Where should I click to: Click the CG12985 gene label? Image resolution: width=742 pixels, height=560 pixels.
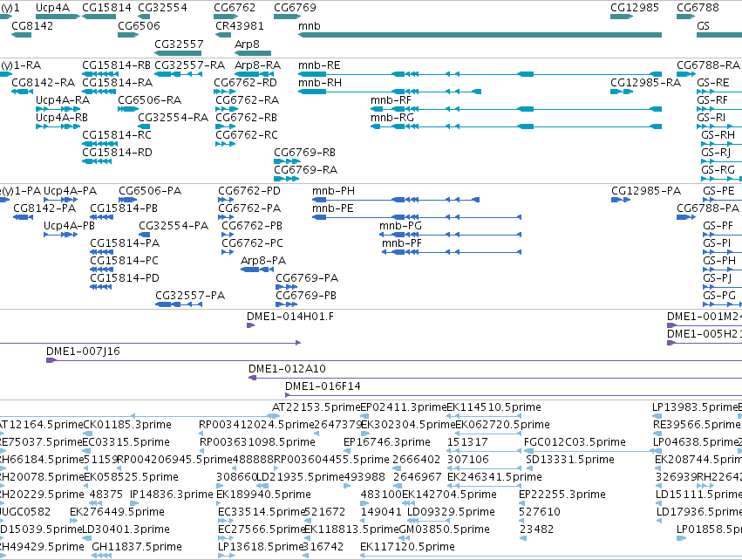click(634, 8)
